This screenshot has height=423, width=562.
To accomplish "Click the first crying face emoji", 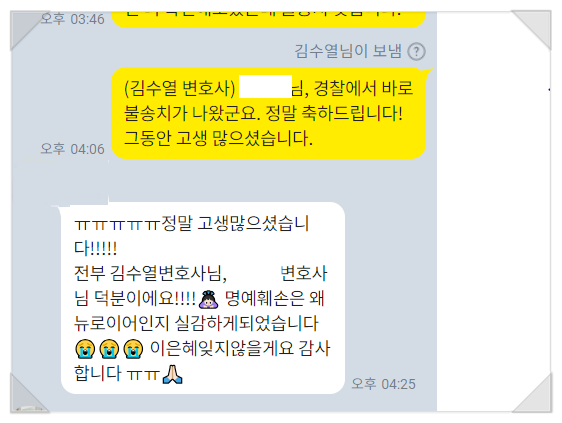I will [x=85, y=348].
